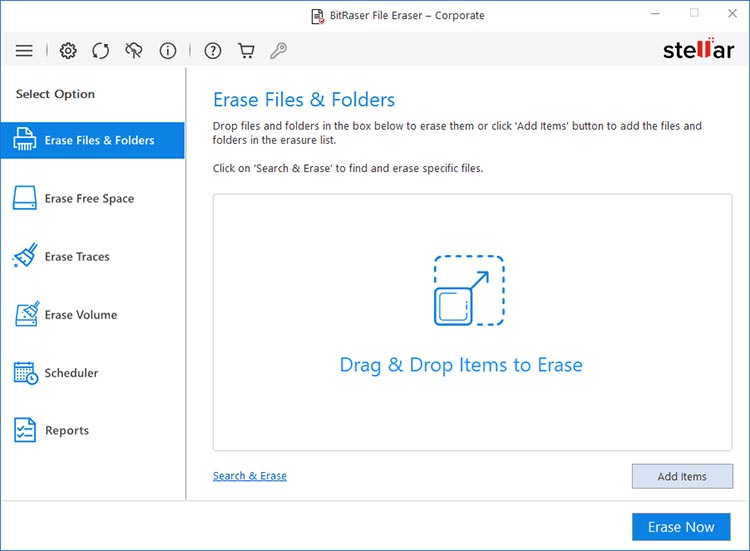Click the Reports checklist icon
This screenshot has height=551, width=750.
[25, 430]
